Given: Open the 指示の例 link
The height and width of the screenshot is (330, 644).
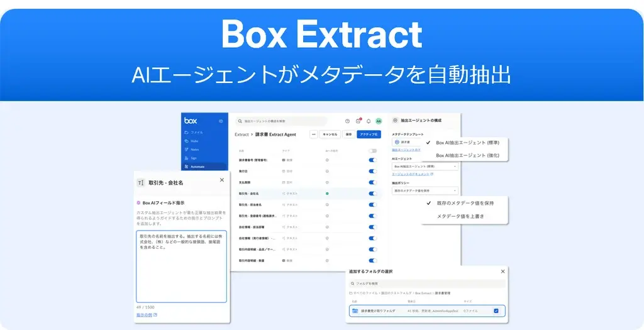Looking at the screenshot, I should (144, 315).
